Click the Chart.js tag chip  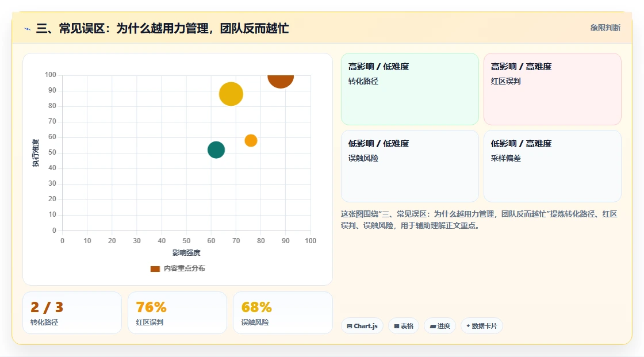[x=362, y=326]
